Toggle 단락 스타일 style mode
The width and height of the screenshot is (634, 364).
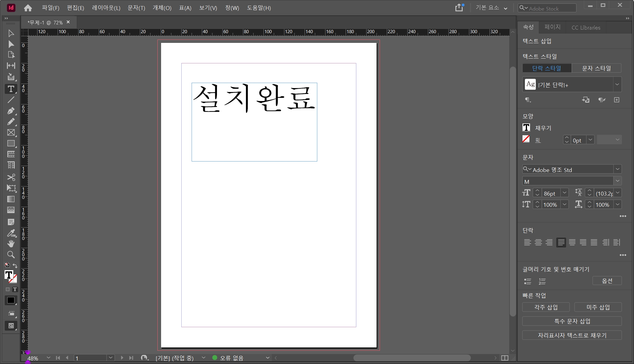[547, 68]
